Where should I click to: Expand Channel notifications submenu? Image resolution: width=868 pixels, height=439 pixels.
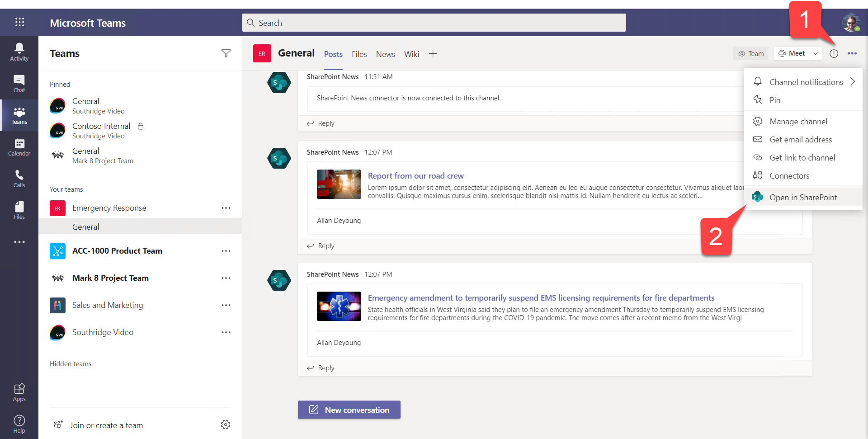point(803,82)
